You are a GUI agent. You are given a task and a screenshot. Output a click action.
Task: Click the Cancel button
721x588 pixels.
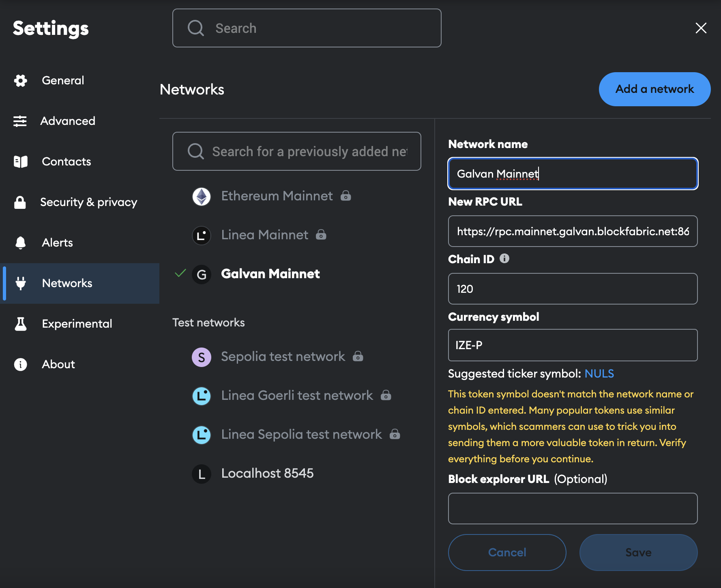pyautogui.click(x=507, y=552)
